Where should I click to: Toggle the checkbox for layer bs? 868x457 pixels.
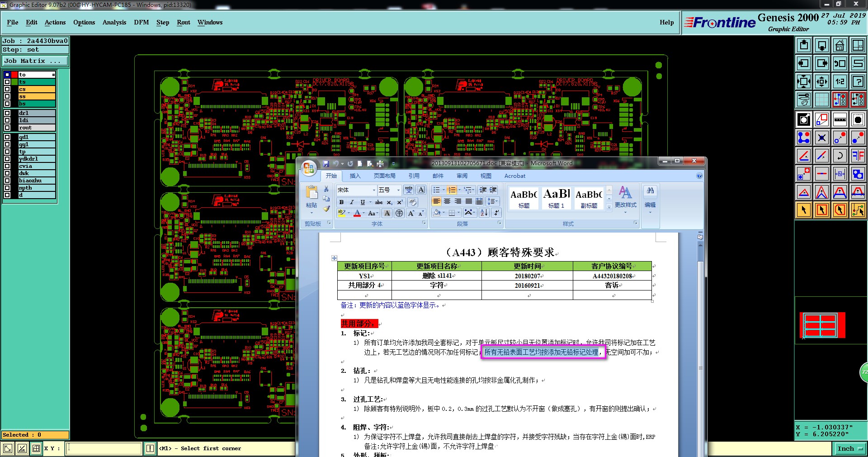7,104
